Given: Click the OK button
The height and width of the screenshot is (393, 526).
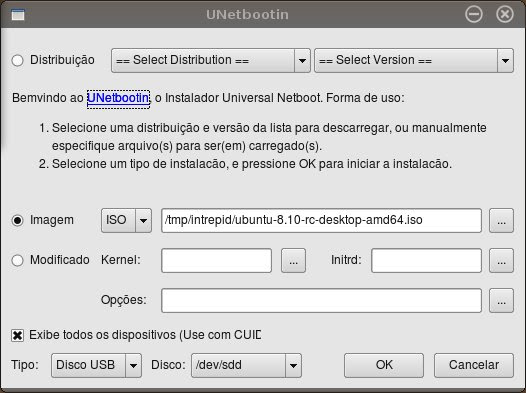Looking at the screenshot, I should [x=384, y=365].
